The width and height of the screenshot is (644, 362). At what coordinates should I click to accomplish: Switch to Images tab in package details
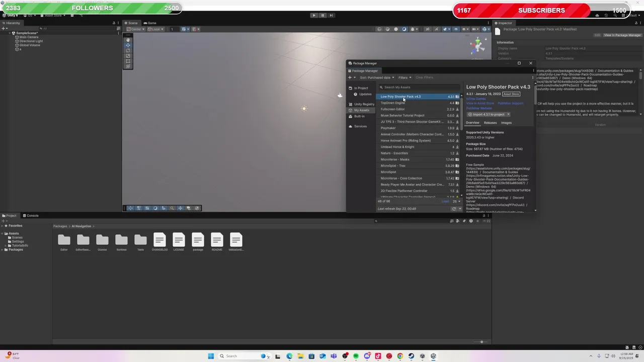point(506,123)
